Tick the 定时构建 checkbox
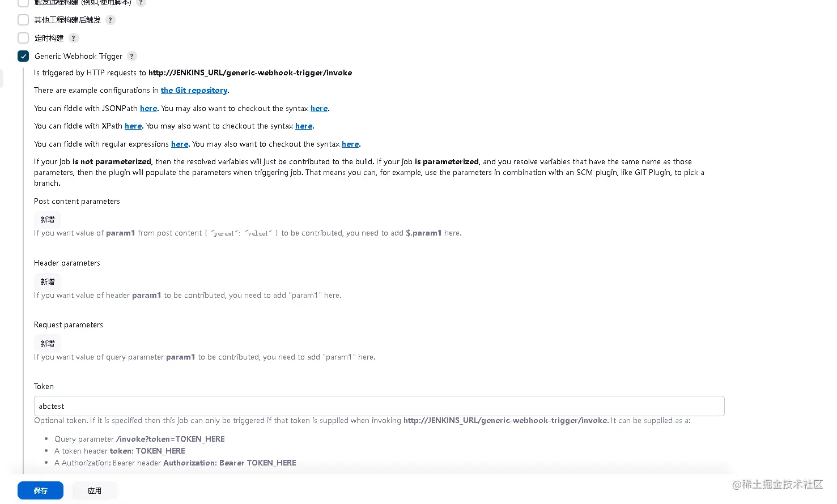The height and width of the screenshot is (504, 837). tap(23, 38)
